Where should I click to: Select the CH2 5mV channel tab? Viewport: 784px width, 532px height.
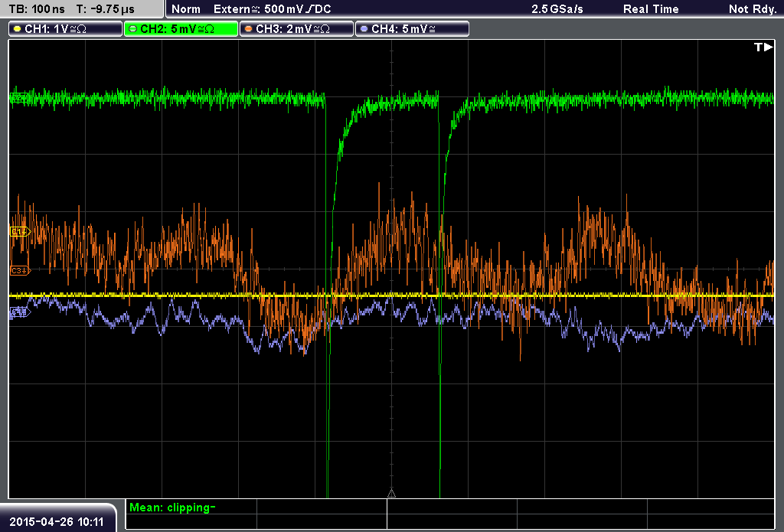pyautogui.click(x=181, y=29)
